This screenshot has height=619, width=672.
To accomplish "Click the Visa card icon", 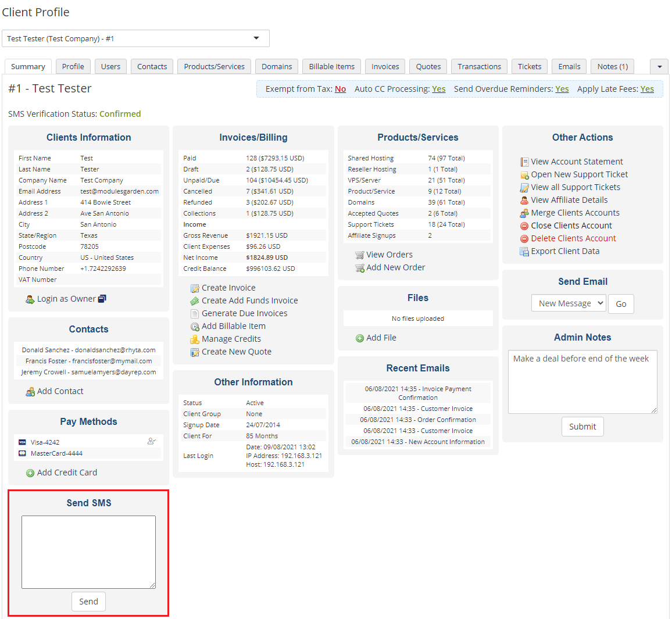I will (x=22, y=442).
